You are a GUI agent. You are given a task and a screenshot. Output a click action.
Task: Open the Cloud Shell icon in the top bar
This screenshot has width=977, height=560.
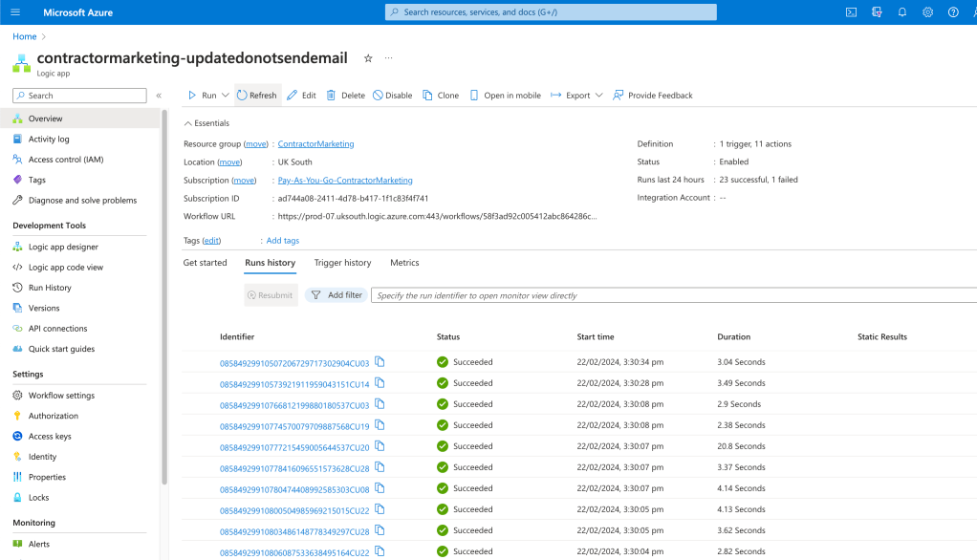tap(851, 11)
